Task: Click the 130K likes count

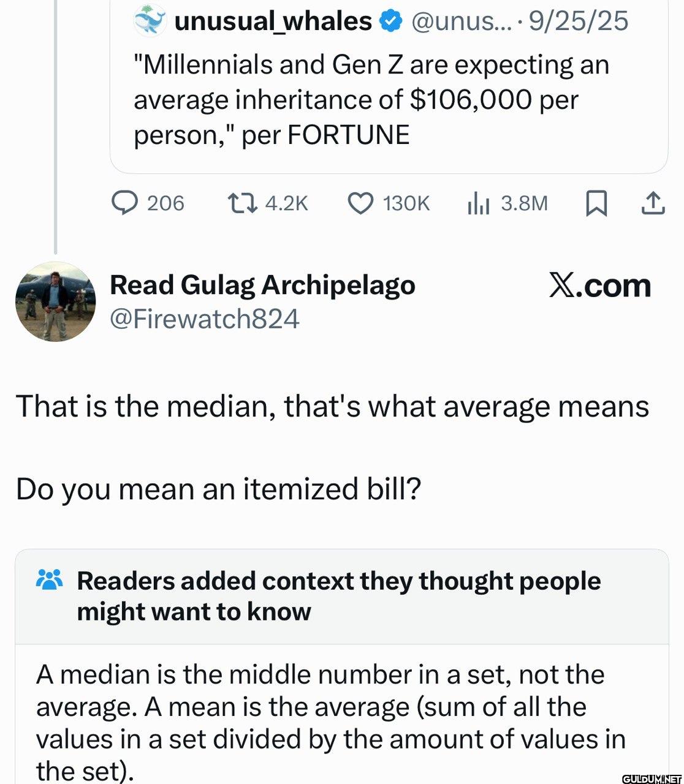Action: coord(406,203)
